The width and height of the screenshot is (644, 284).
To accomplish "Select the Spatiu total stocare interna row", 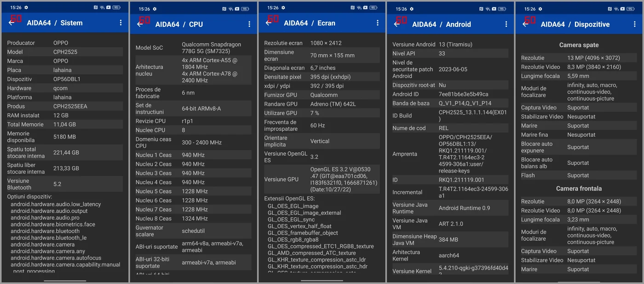I will [x=65, y=152].
